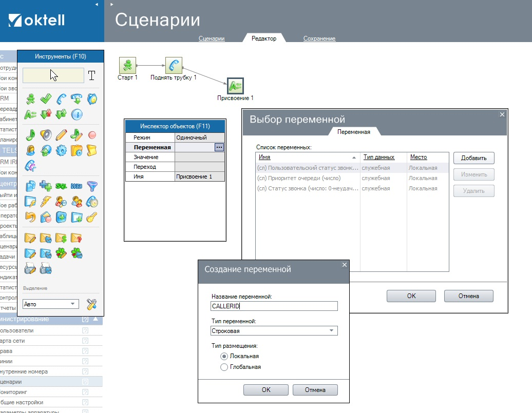Image resolution: width=532 pixels, height=413 pixels.
Task: Select the WEB request tool icon
Action: point(77,186)
